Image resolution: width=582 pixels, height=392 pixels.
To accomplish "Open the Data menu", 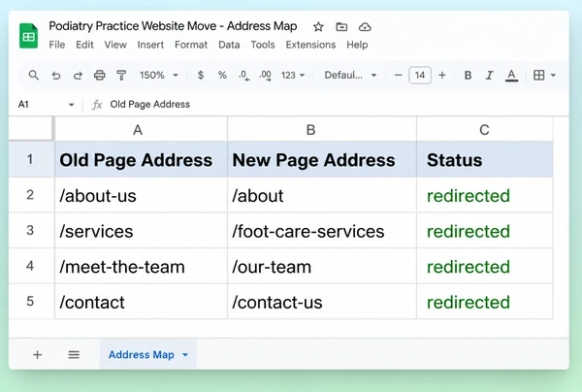I will (229, 45).
